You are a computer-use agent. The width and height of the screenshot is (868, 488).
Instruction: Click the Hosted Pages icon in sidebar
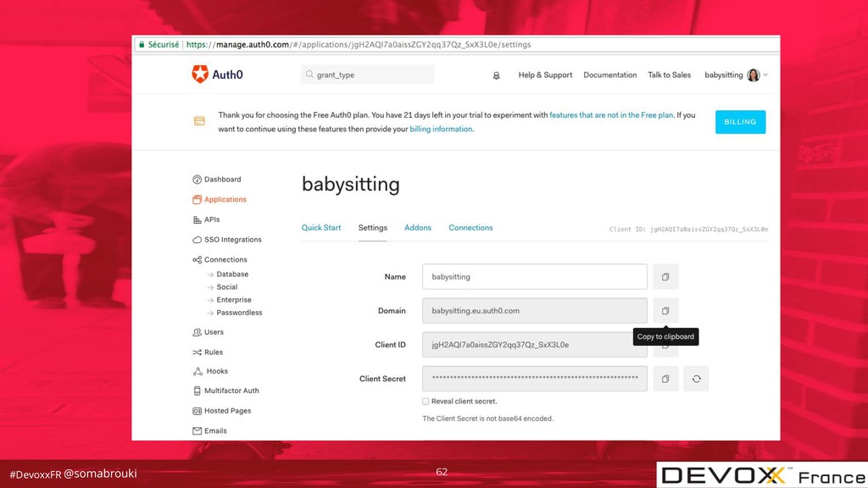point(197,411)
